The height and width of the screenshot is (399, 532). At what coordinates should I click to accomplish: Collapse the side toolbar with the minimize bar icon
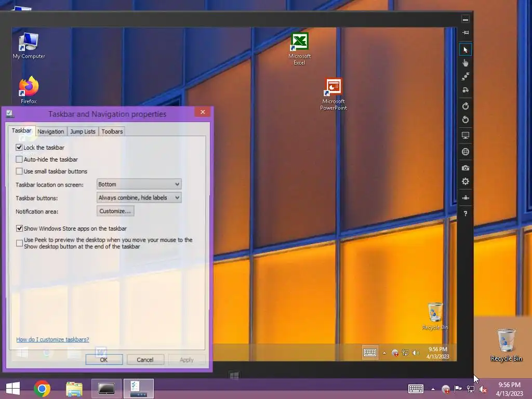pos(465,19)
